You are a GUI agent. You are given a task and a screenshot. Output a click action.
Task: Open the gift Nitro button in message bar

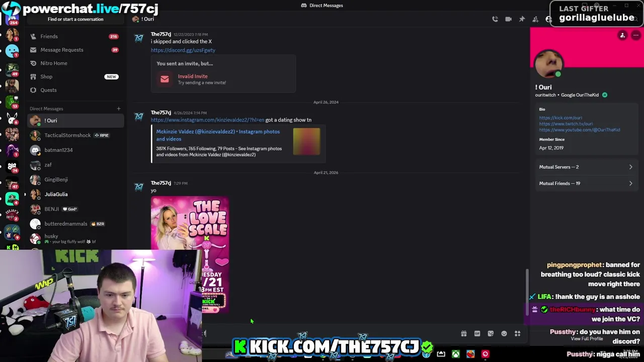[x=464, y=333]
